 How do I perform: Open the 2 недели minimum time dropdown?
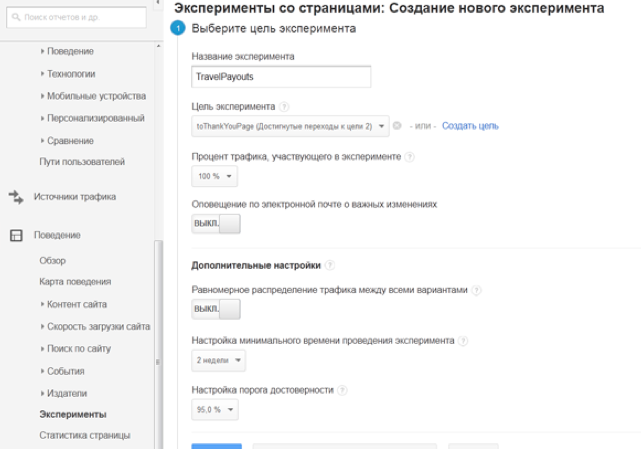[218, 360]
